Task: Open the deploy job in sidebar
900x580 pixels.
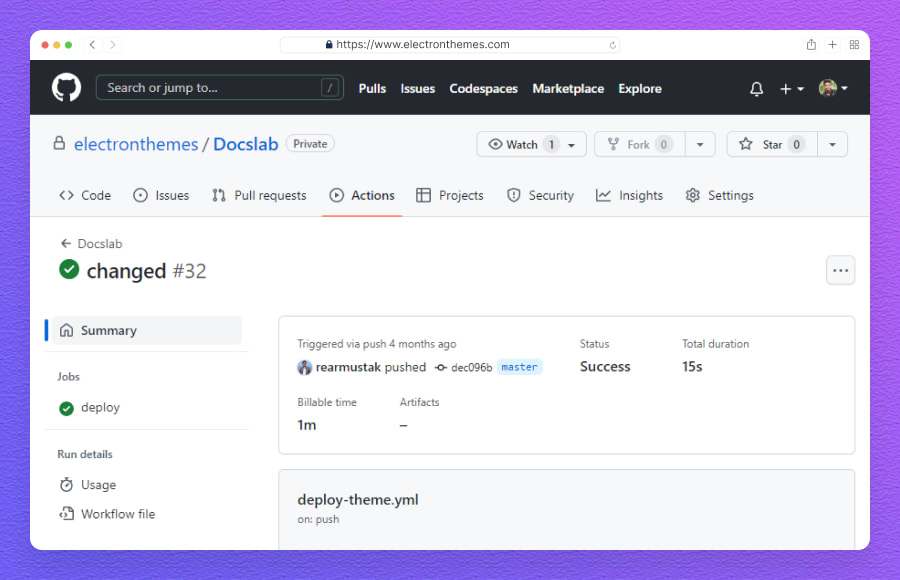Action: 90,408
